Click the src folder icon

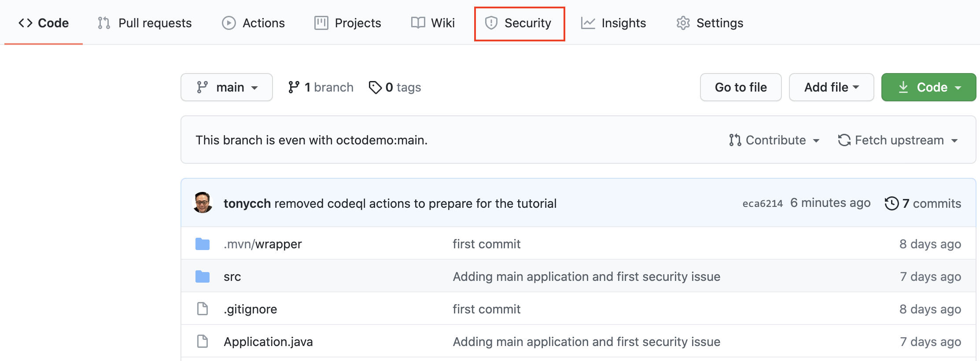[203, 276]
